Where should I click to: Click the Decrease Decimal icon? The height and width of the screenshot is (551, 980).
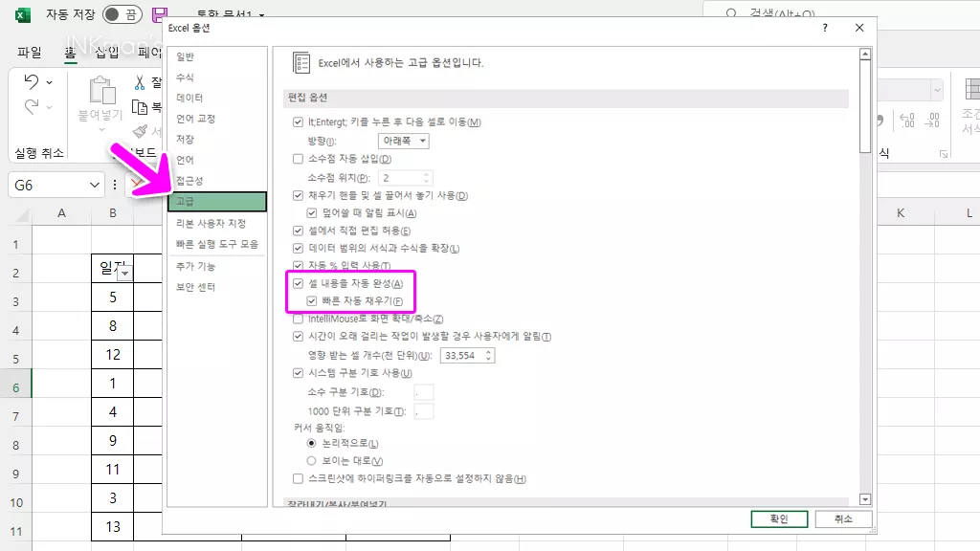click(x=932, y=120)
